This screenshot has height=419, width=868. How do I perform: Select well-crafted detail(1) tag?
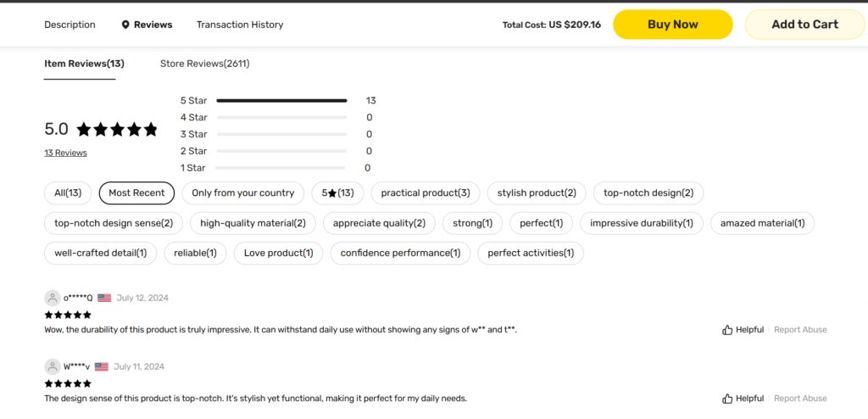(x=101, y=254)
